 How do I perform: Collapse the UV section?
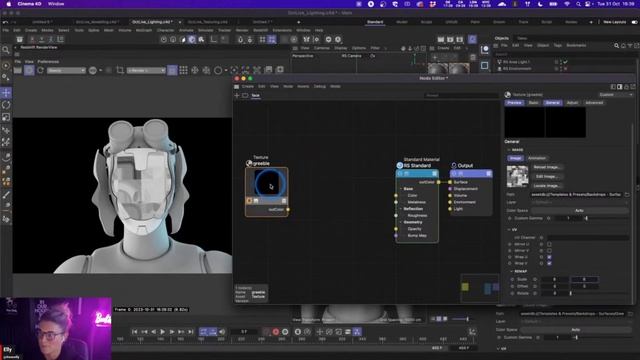(x=509, y=230)
